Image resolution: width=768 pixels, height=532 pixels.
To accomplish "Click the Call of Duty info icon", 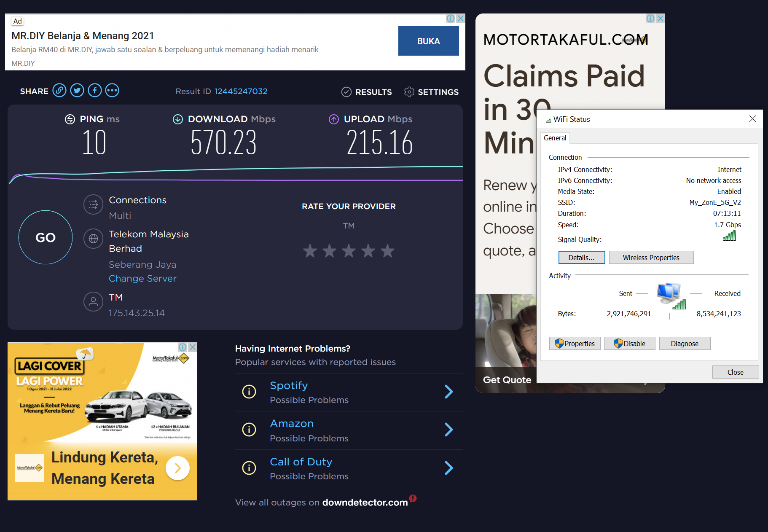I will 249,468.
